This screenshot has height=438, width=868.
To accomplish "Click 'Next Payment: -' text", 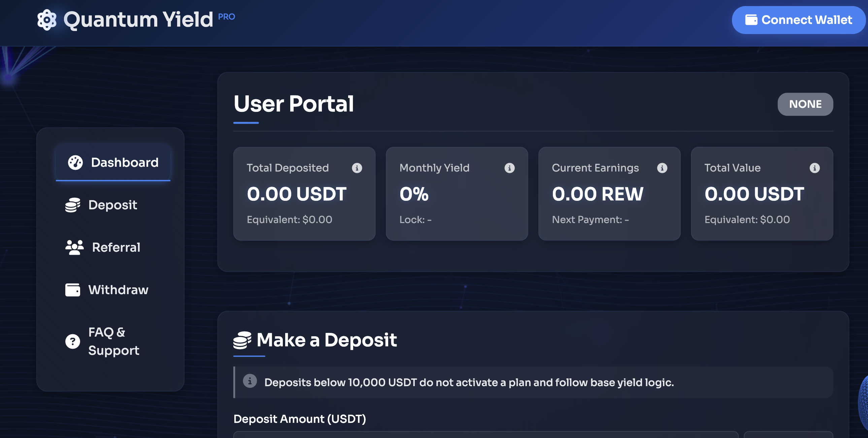I will click(590, 220).
